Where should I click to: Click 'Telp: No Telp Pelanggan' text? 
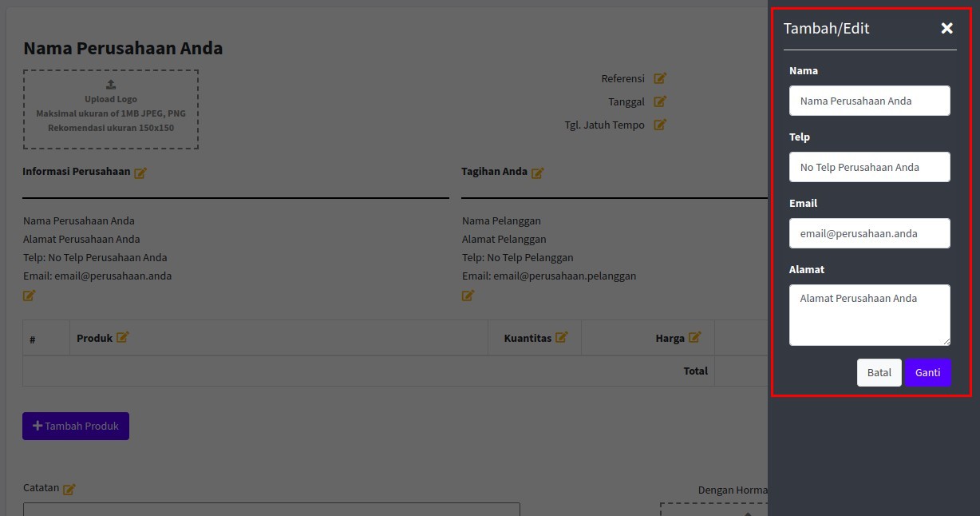[x=518, y=257]
